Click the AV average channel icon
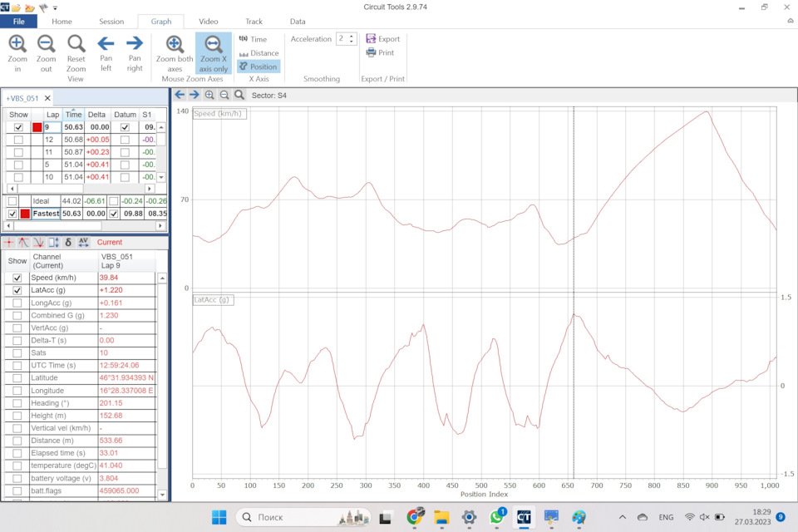798x532 pixels. point(83,243)
